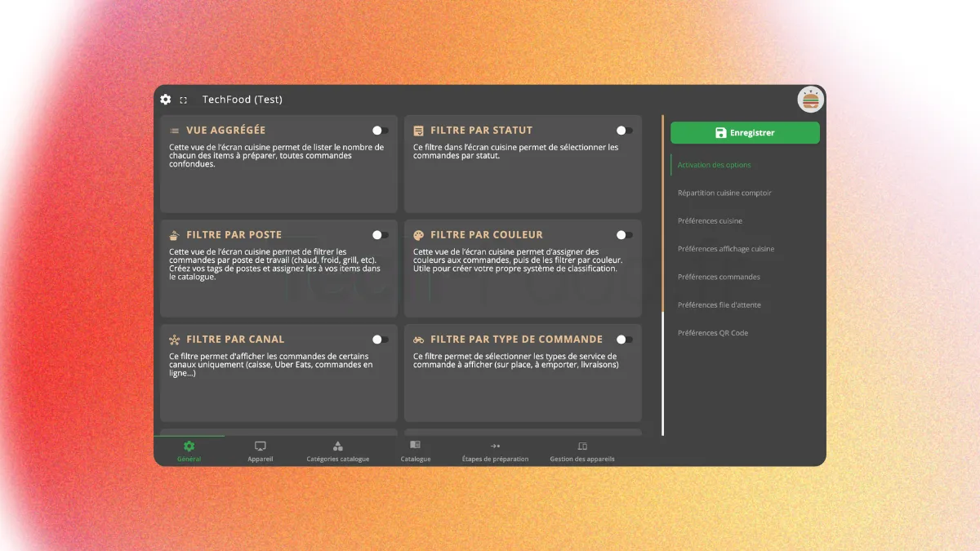Switch to the Général tab
The image size is (980, 551).
[189, 451]
